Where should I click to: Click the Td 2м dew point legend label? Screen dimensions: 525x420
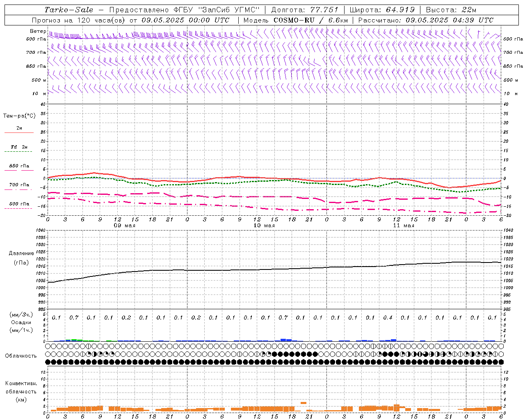(19, 147)
